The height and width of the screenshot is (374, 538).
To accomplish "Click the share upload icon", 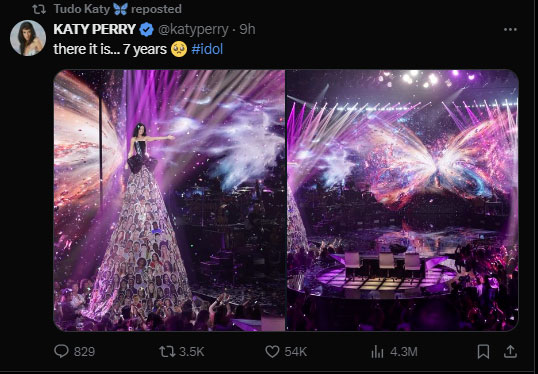I will 510,351.
